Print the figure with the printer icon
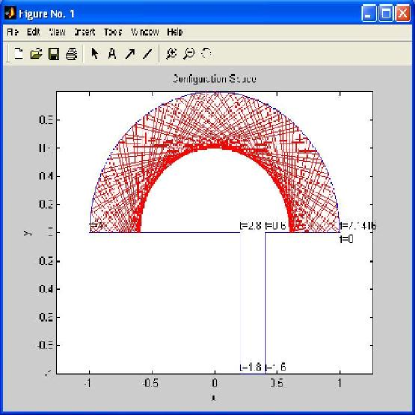The height and width of the screenshot is (415, 415). pyautogui.click(x=71, y=54)
